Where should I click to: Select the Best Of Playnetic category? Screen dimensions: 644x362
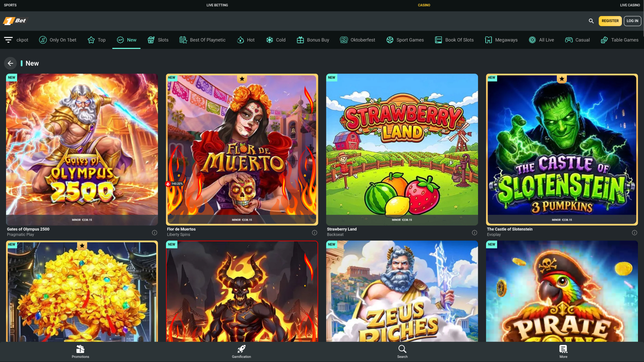pyautogui.click(x=202, y=40)
